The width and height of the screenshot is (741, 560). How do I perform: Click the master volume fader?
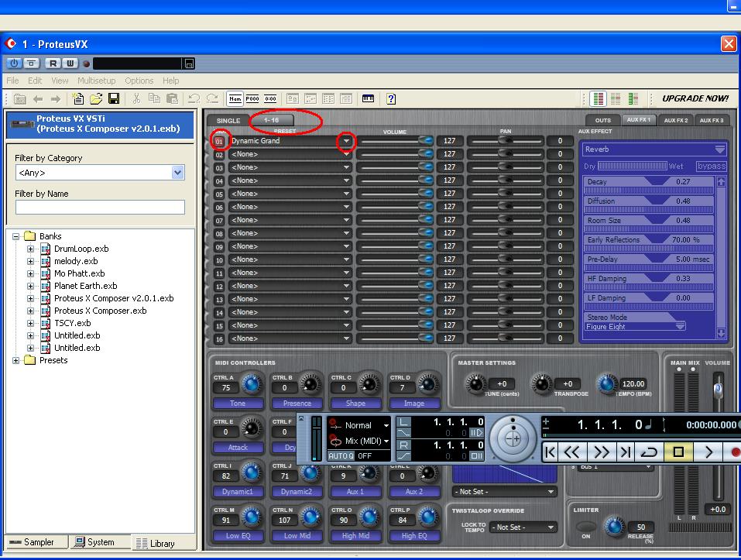(718, 390)
